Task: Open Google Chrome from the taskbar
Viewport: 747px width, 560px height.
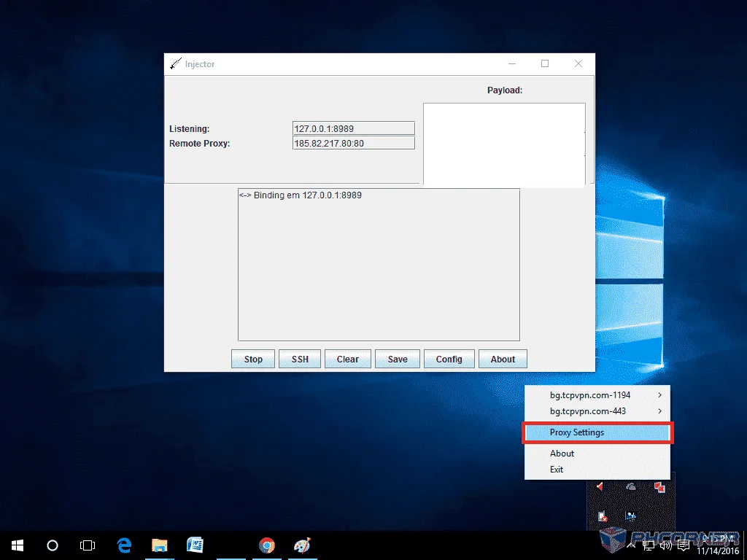Action: (x=267, y=545)
